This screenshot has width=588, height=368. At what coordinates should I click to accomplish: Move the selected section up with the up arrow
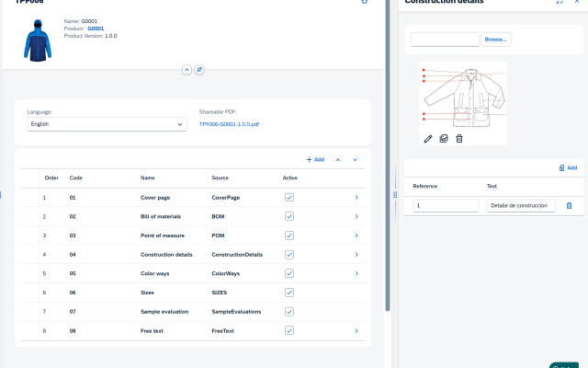pos(337,160)
